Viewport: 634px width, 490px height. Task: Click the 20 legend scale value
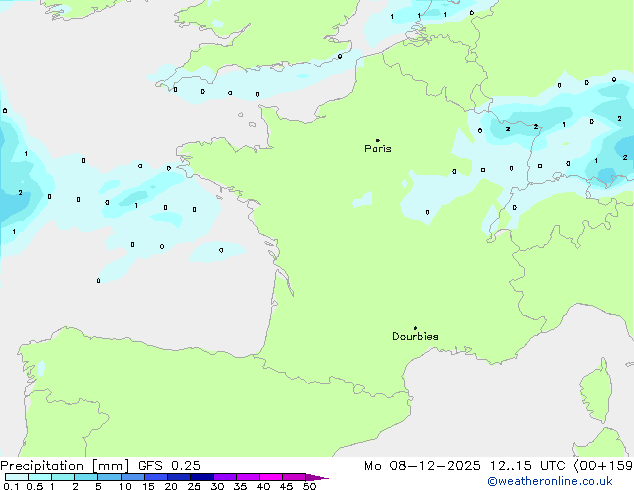[171, 486]
